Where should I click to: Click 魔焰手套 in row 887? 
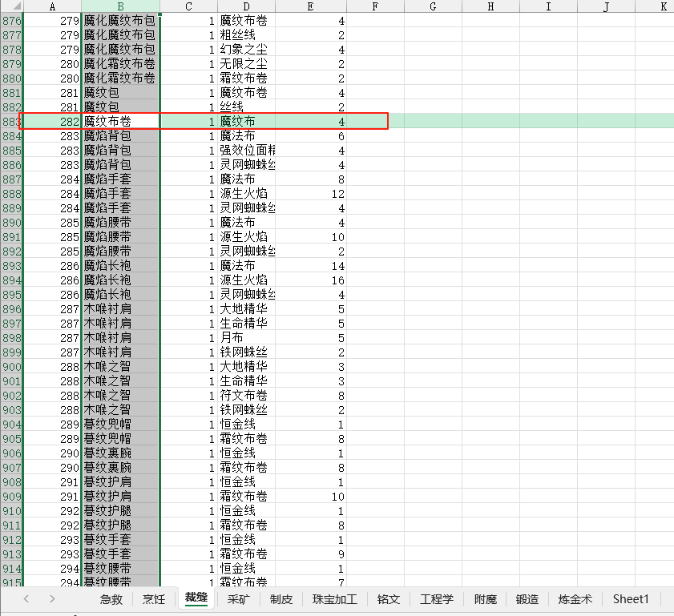click(x=120, y=179)
